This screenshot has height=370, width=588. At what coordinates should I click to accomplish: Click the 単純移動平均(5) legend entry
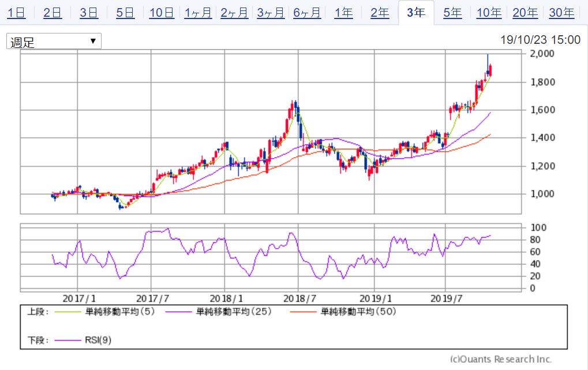(x=105, y=312)
